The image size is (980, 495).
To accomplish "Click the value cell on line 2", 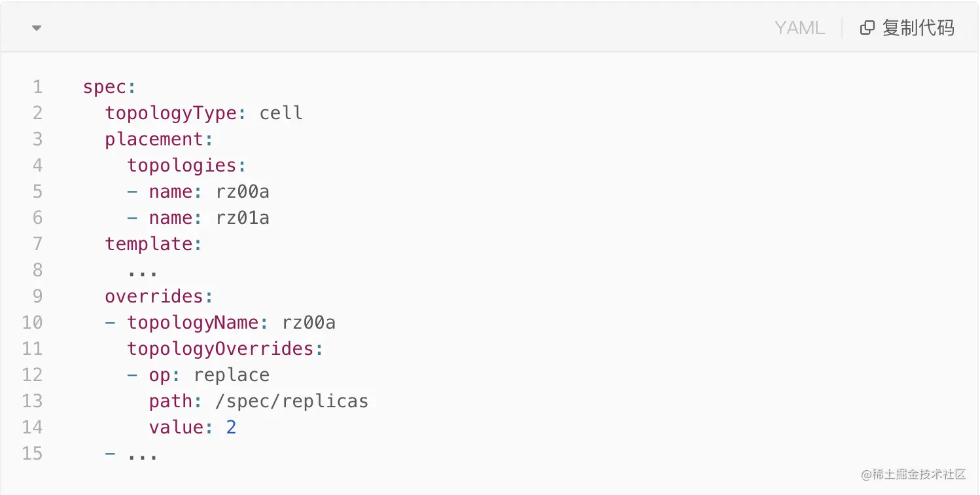I will [x=281, y=113].
